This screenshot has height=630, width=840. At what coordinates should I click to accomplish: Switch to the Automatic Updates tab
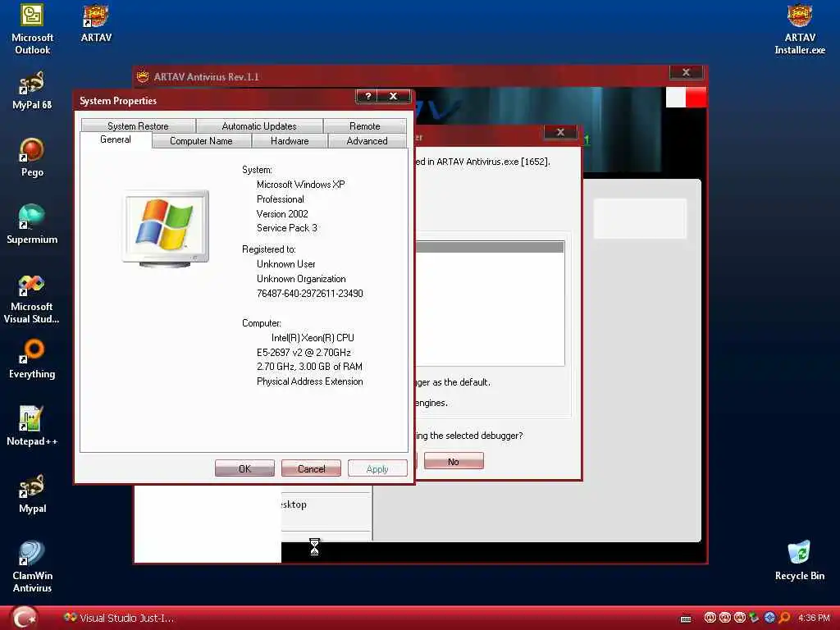(259, 126)
